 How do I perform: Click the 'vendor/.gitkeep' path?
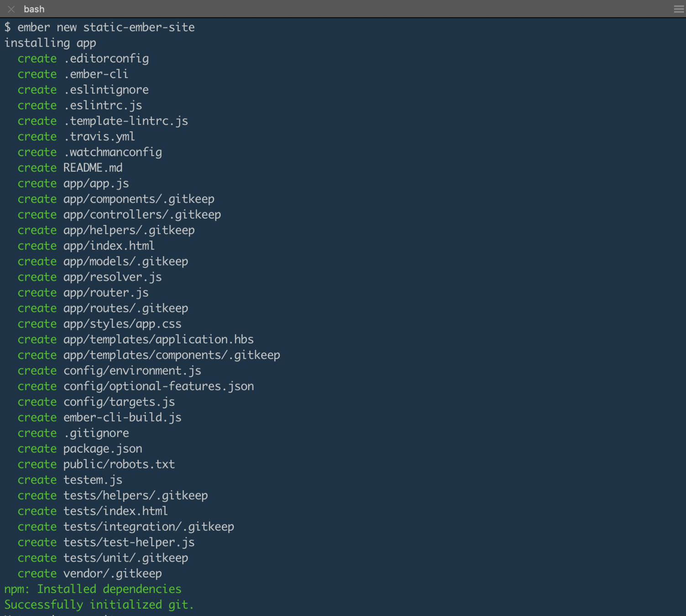pos(113,574)
